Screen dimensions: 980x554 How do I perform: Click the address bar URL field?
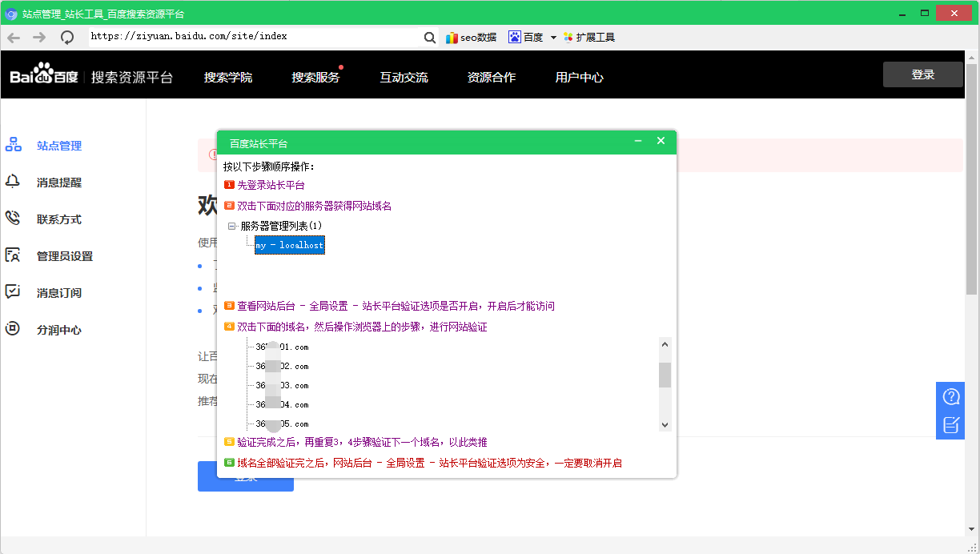pos(254,37)
